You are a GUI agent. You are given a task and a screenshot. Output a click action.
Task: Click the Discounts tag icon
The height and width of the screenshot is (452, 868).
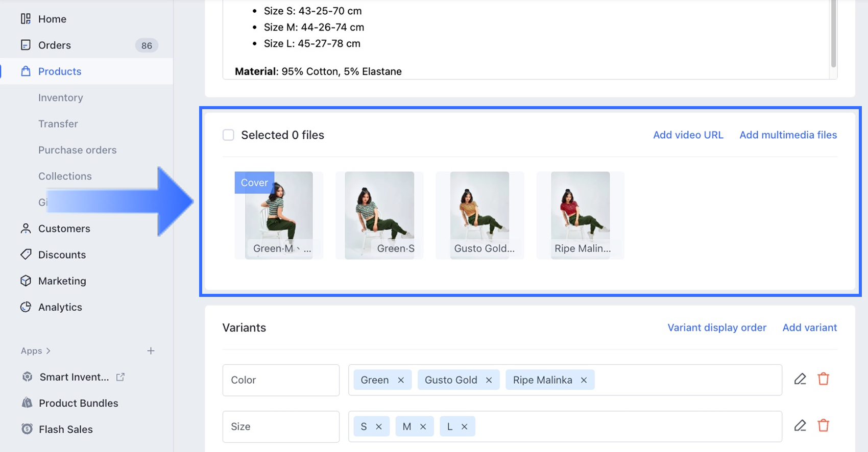26,254
